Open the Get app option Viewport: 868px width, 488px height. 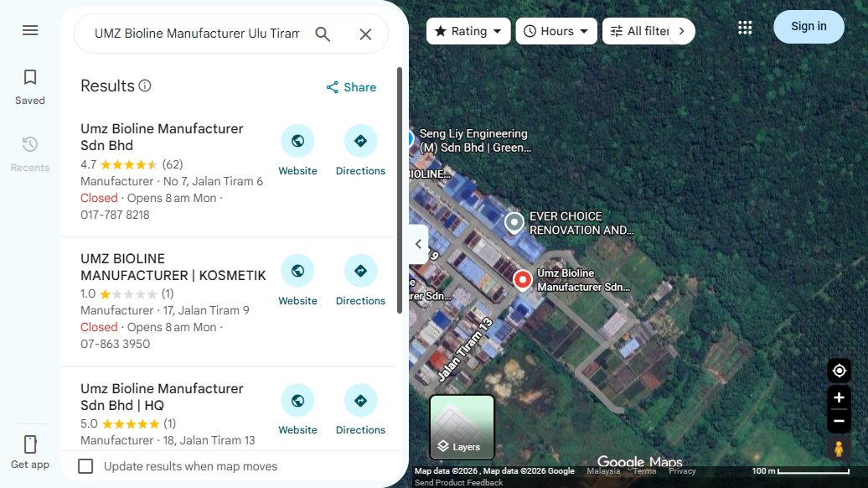[x=30, y=453]
